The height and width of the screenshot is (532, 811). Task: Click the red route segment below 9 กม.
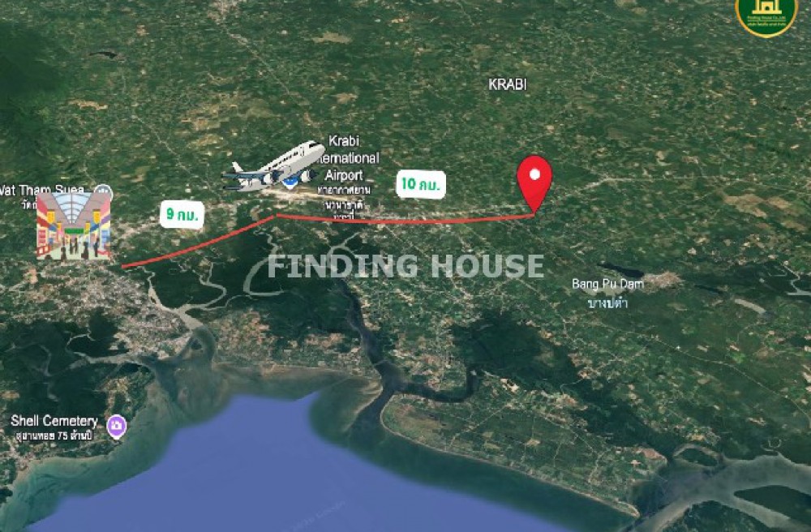tap(200, 242)
